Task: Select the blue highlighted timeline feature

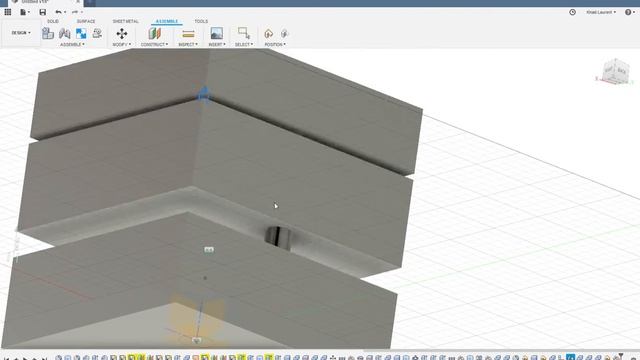Action: 570,357
